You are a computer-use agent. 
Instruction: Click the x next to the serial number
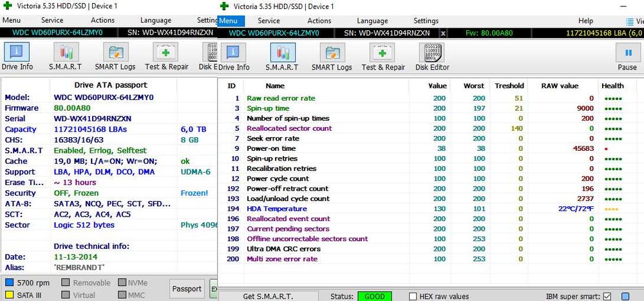tap(443, 34)
